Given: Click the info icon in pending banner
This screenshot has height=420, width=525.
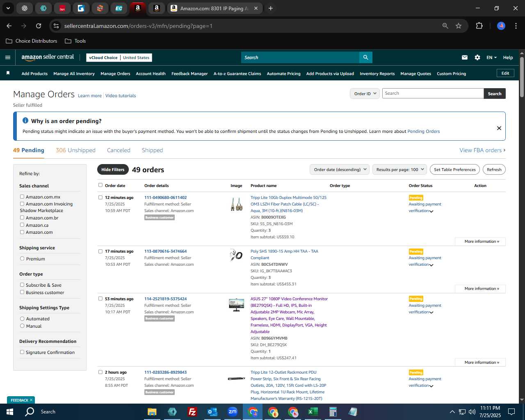Looking at the screenshot, I should 25,121.
